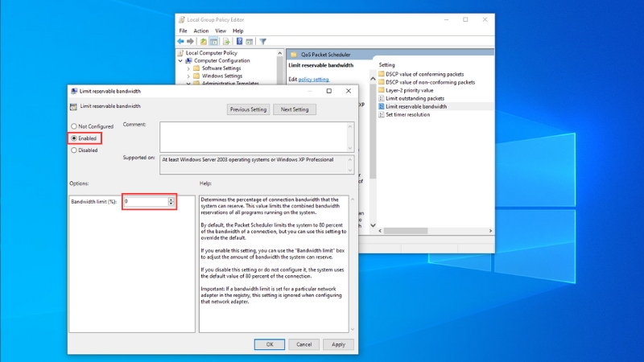The width and height of the screenshot is (644, 362).
Task: Click the Show/Hide Console Tree icon
Action: [x=215, y=41]
